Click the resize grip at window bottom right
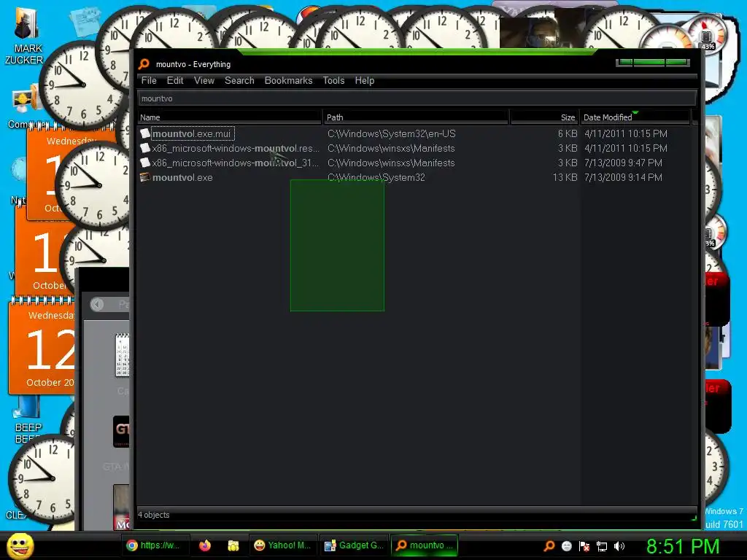Screen dimensions: 747x560 (x=694, y=518)
